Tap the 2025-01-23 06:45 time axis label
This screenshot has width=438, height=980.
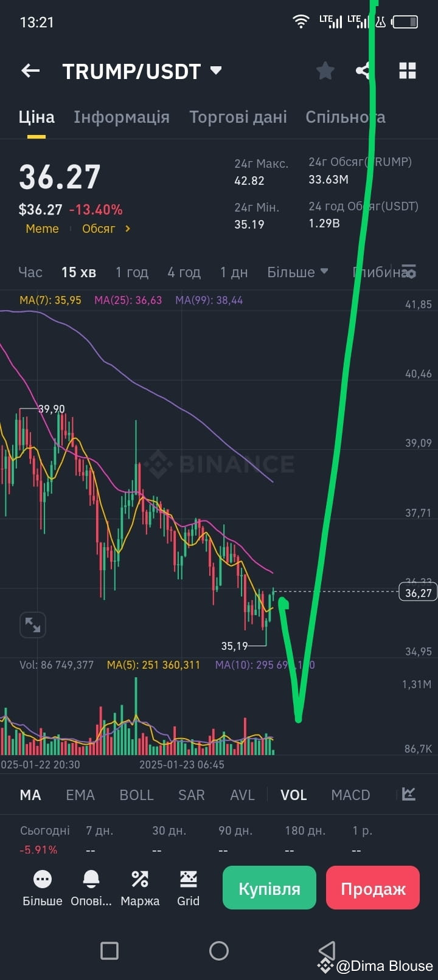pyautogui.click(x=182, y=764)
